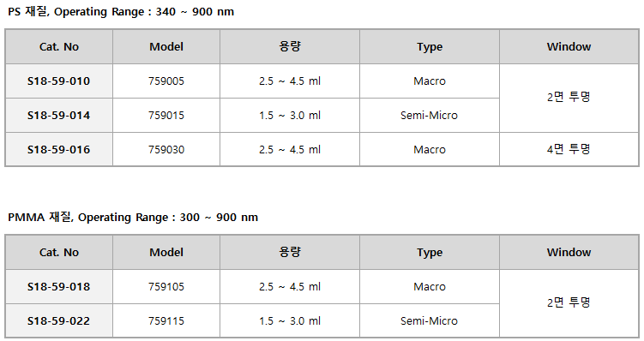Click model number 759115
This screenshot has width=644, height=341.
166,321
